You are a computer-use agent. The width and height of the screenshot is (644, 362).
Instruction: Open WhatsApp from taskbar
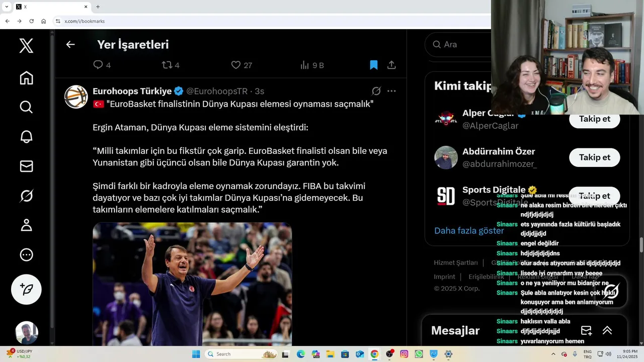[x=419, y=354]
